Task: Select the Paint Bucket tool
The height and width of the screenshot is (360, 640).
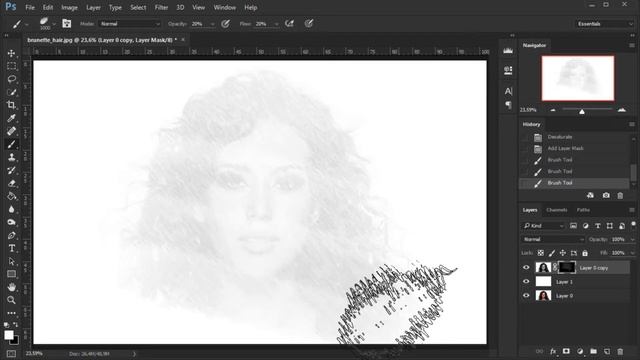Action: click(11, 196)
